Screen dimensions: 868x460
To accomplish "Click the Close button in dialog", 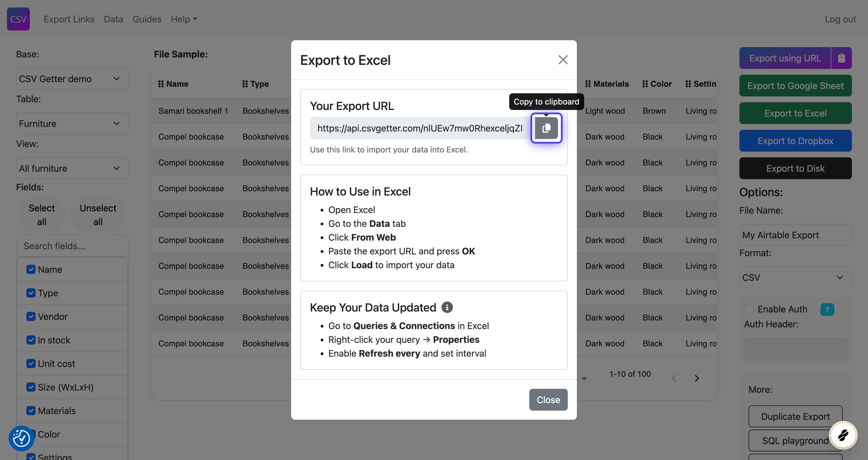I will [548, 400].
